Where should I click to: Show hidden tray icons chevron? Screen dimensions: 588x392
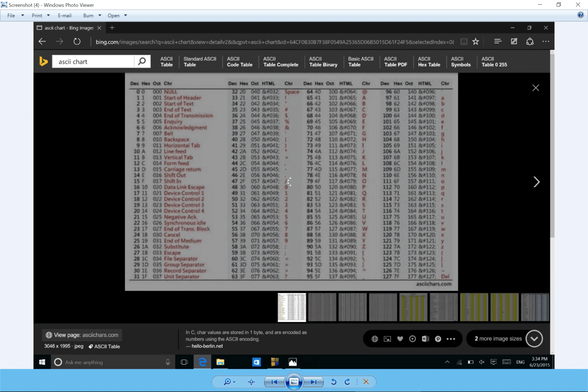point(447,362)
